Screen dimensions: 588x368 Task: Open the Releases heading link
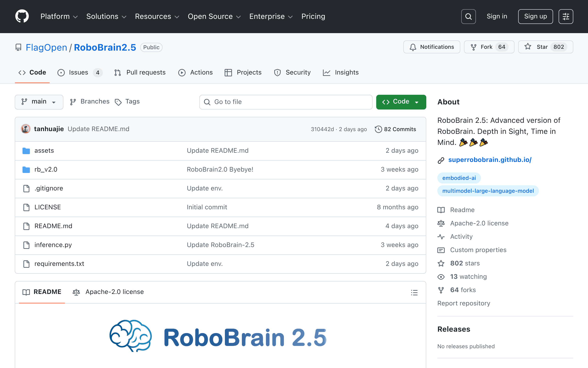pyautogui.click(x=454, y=329)
